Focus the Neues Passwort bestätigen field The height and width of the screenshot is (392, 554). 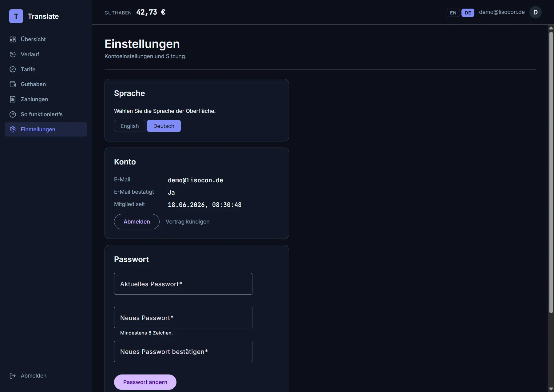tap(183, 351)
